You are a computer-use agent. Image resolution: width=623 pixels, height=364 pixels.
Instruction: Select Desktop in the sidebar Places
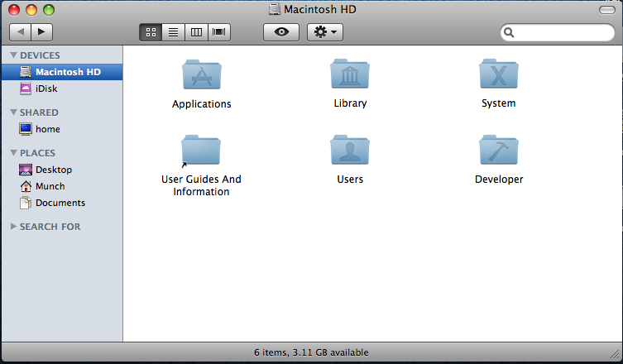pyautogui.click(x=62, y=170)
